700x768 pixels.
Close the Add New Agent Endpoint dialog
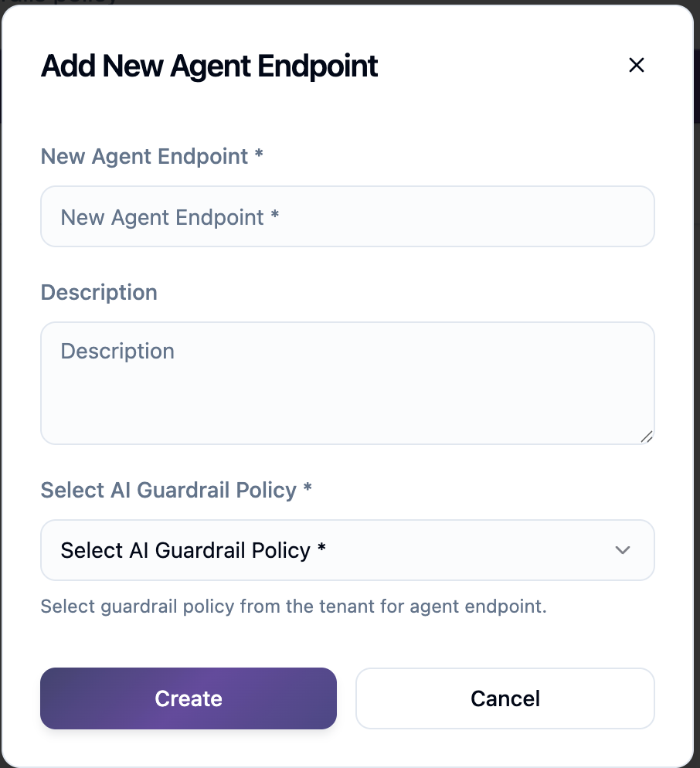pyautogui.click(x=636, y=65)
